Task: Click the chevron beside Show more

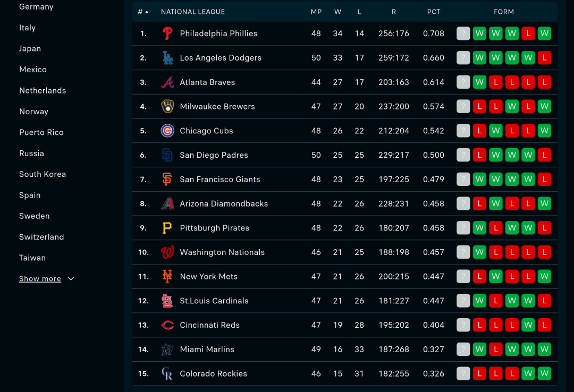Action: click(x=71, y=279)
